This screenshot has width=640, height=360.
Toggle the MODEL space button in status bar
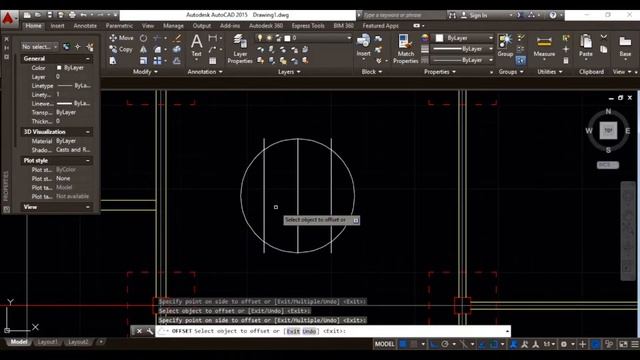[x=384, y=344]
